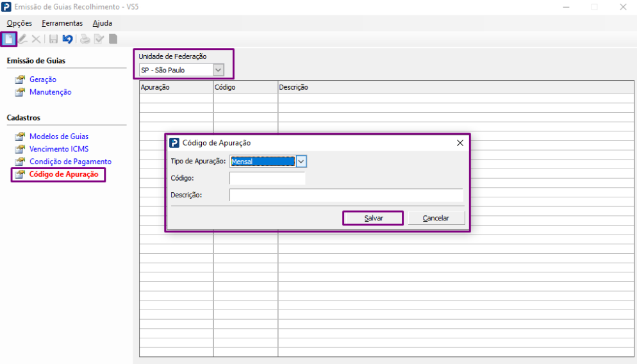The width and height of the screenshot is (637, 364).
Task: Click the gray blank page toolbar icon
Action: (113, 39)
